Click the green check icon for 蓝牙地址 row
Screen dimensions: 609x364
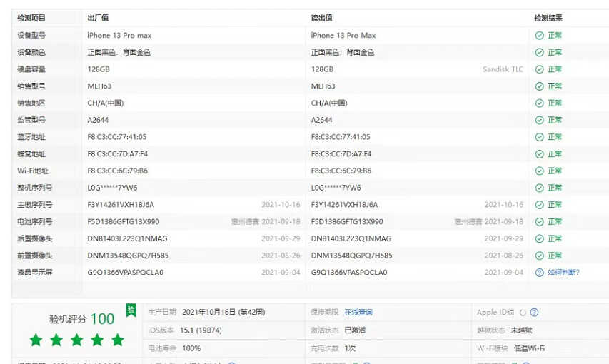pyautogui.click(x=540, y=137)
